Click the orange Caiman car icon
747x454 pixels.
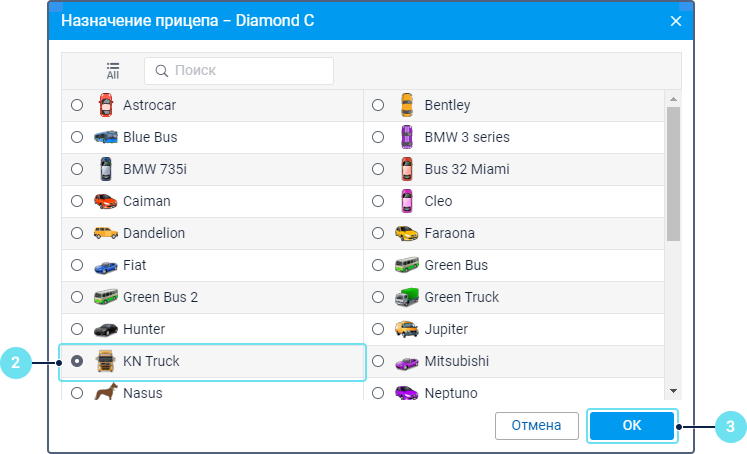coord(105,201)
